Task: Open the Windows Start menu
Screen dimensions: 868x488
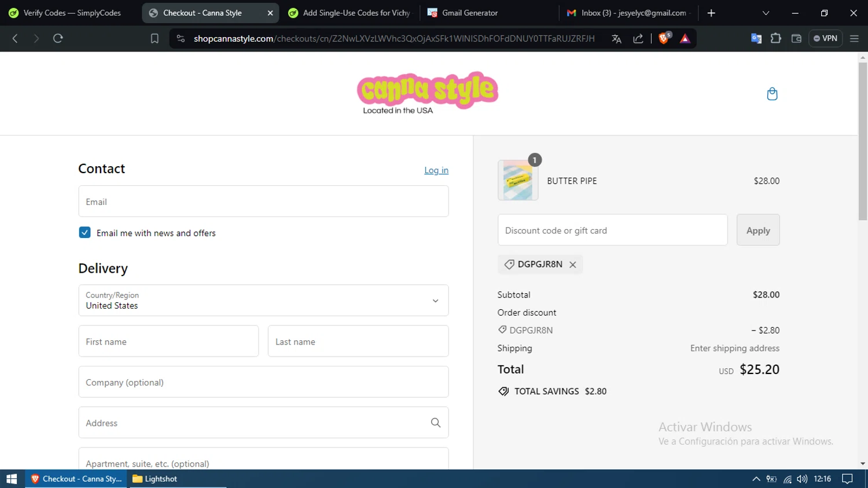Action: (12, 479)
